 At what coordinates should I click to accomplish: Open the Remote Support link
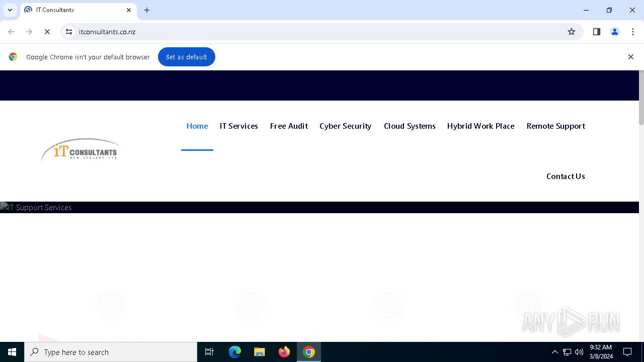(x=556, y=126)
